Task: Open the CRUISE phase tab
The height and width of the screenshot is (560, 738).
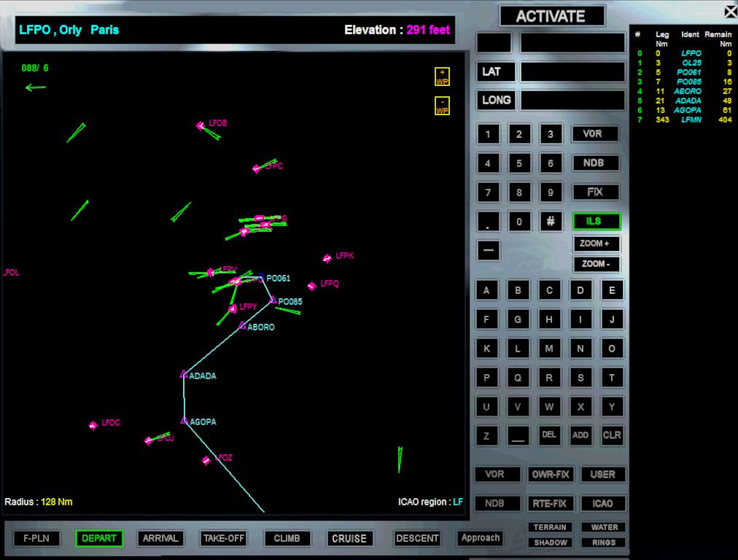Action: point(349,538)
